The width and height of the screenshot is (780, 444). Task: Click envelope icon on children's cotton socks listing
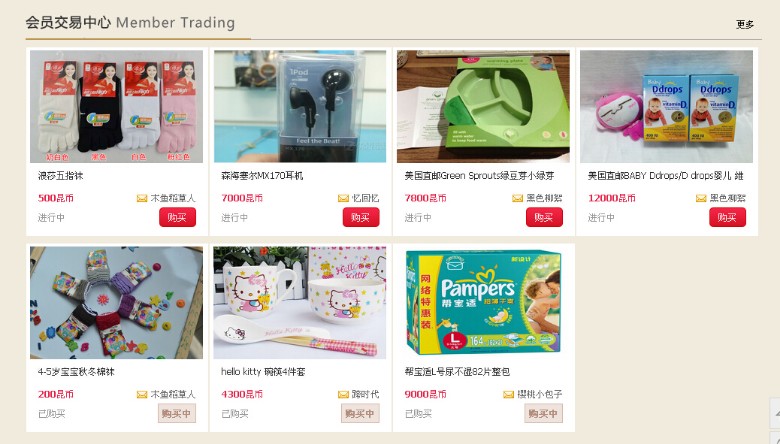click(142, 395)
